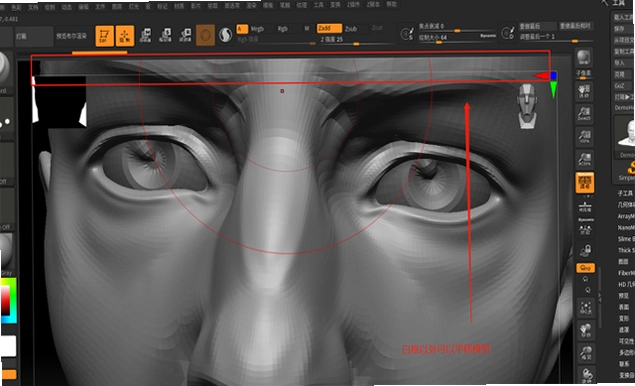Expand the ArrayMesh subpalette
The height and width of the screenshot is (386, 635).
pos(626,216)
